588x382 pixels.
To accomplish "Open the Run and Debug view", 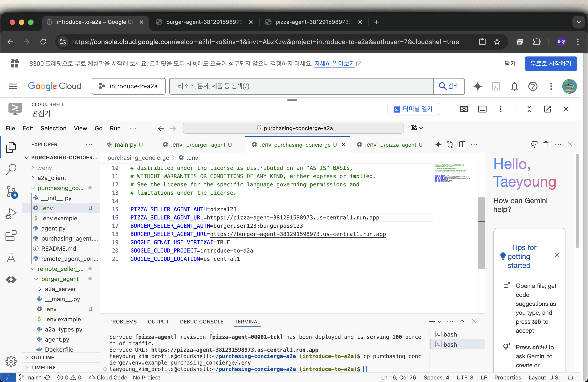I will point(11,213).
